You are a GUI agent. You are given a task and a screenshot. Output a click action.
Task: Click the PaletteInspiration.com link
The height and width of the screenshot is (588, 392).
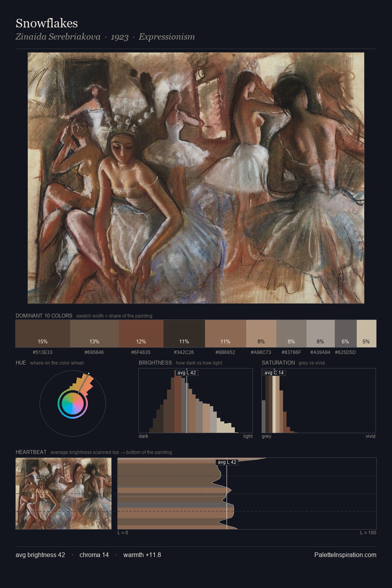coord(345,555)
